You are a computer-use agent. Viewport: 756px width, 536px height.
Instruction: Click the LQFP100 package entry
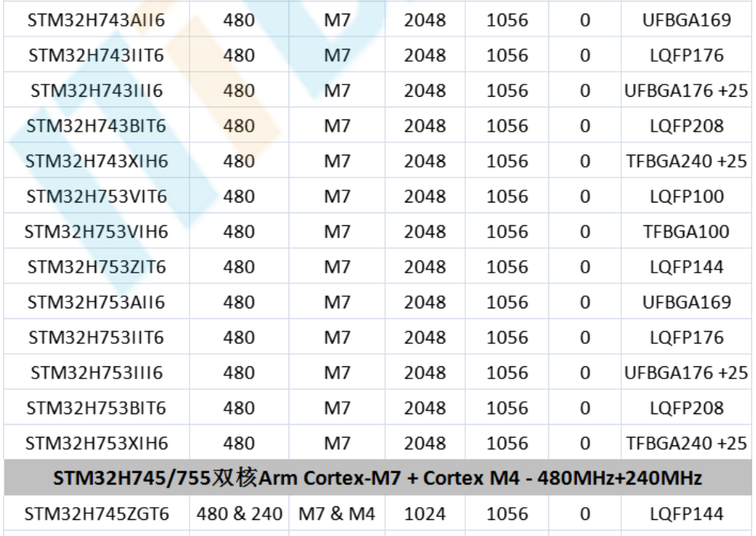(x=673, y=196)
